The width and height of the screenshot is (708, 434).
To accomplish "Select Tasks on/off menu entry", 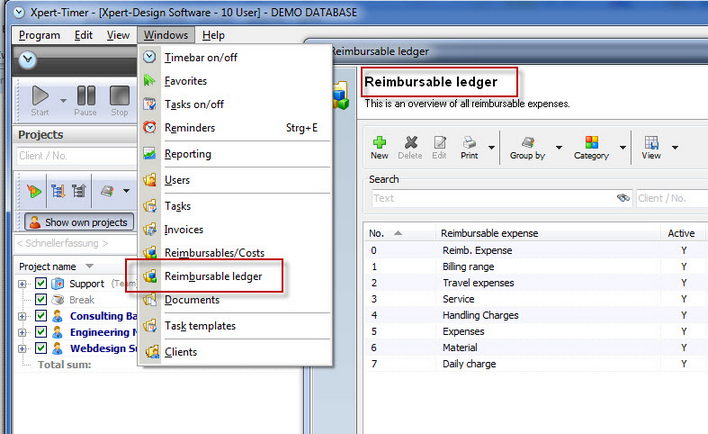I will click(235, 104).
